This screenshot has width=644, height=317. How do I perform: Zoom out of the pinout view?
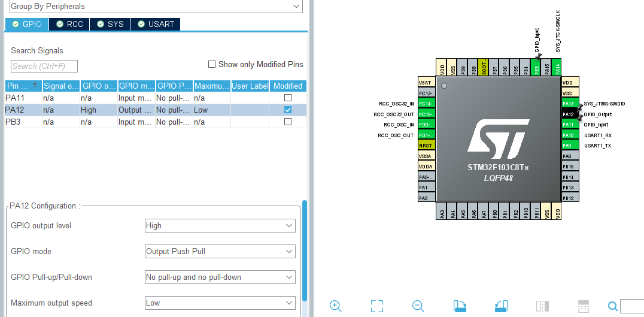418,306
